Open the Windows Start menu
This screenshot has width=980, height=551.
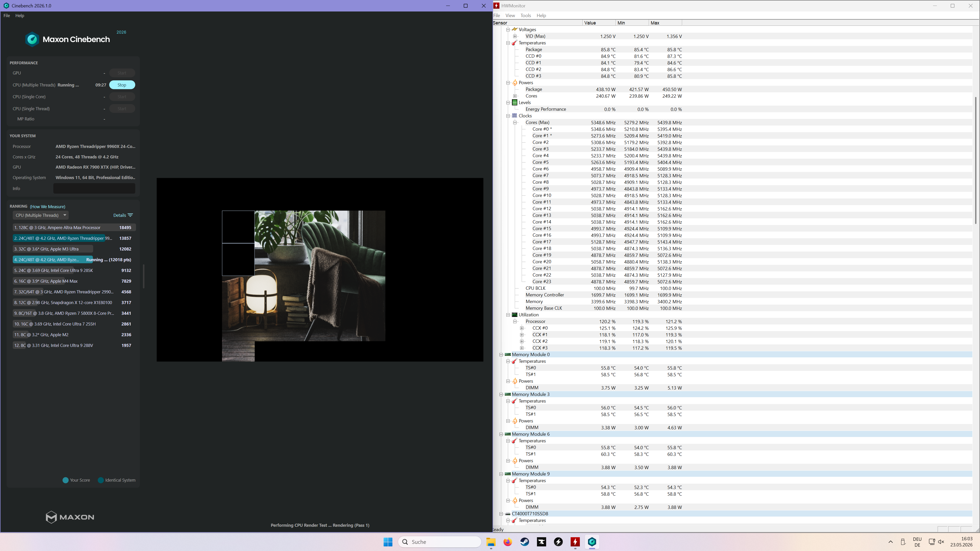click(x=388, y=542)
